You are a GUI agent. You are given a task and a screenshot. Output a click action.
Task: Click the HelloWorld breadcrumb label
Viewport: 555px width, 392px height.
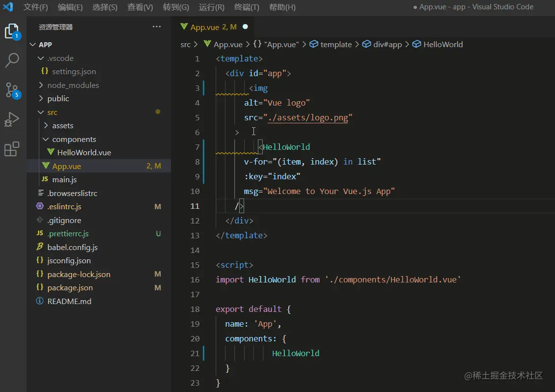click(x=443, y=44)
